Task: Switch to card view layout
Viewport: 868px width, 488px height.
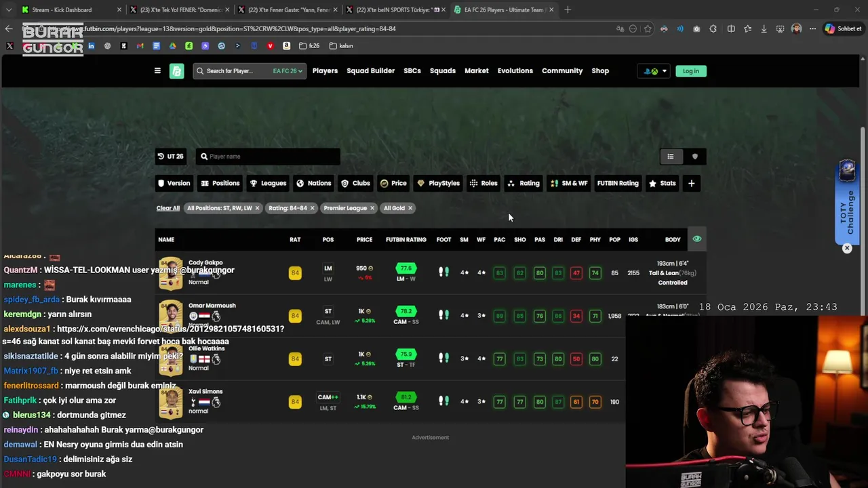Action: 694,156
